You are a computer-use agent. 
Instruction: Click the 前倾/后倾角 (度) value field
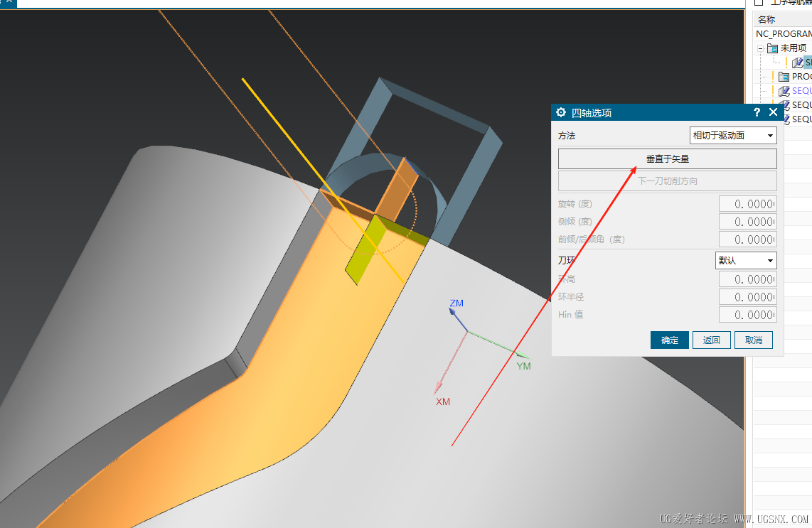748,239
